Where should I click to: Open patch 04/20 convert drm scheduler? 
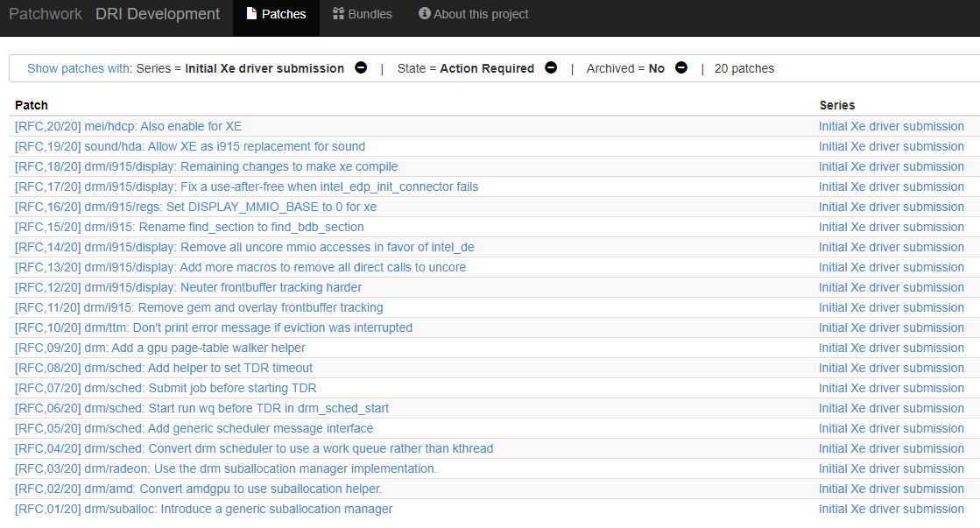click(x=254, y=448)
